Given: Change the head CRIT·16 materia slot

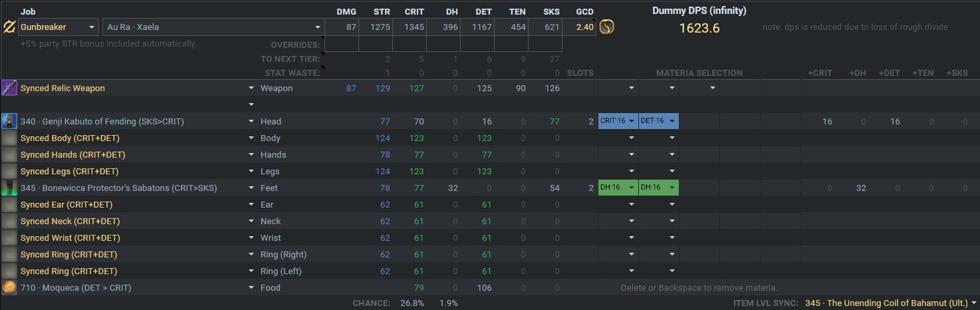Looking at the screenshot, I should click(618, 121).
